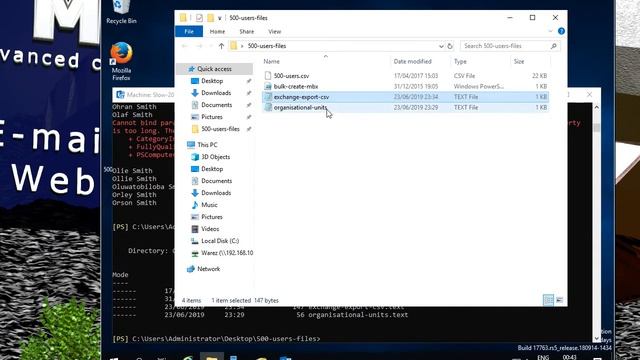The height and width of the screenshot is (360, 640).
Task: Switch to Large icons view in status bar
Action: [560, 300]
